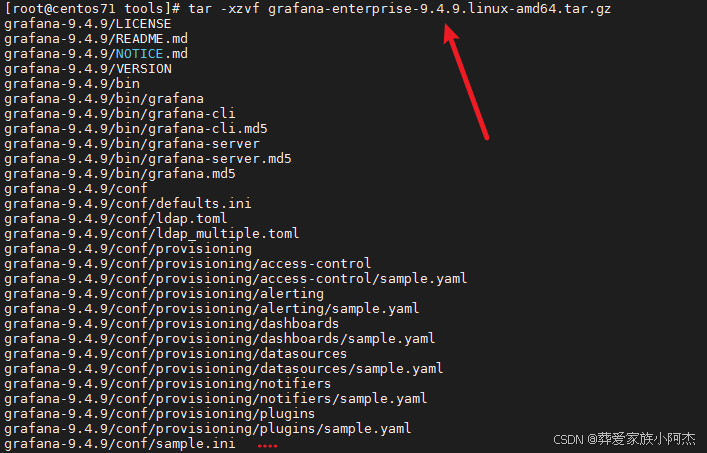Click the line ending plugins/sample.yaml

click(x=208, y=429)
